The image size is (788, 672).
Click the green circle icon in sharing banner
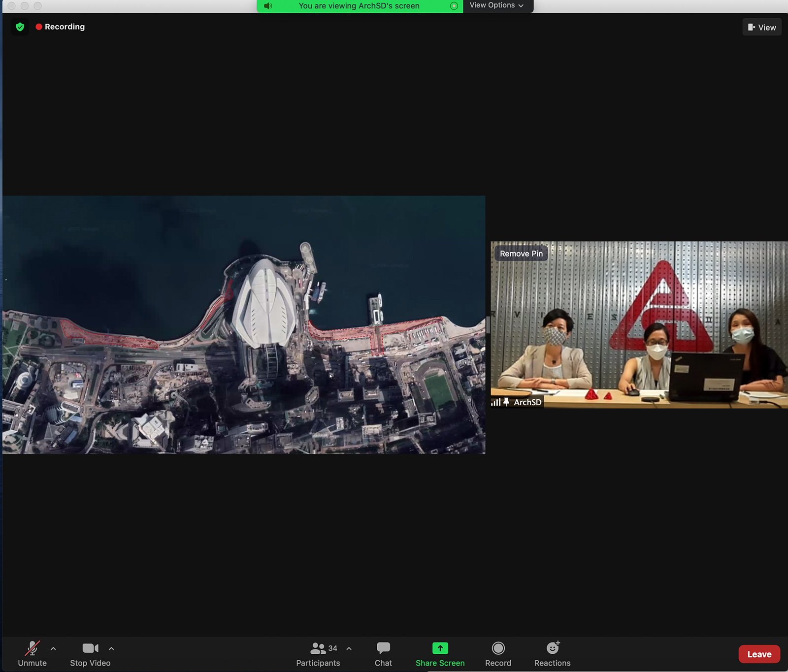tap(454, 6)
